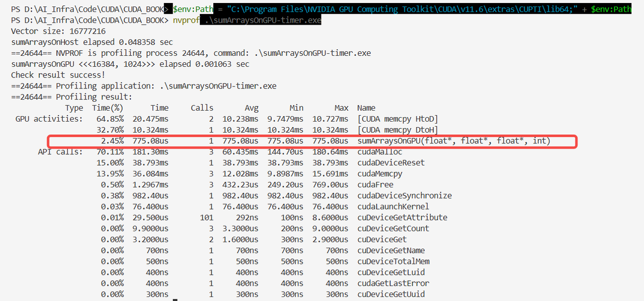Click the '181.30ms' time value
Image resolution: width=644 pixels, height=301 pixels.
tap(150, 152)
